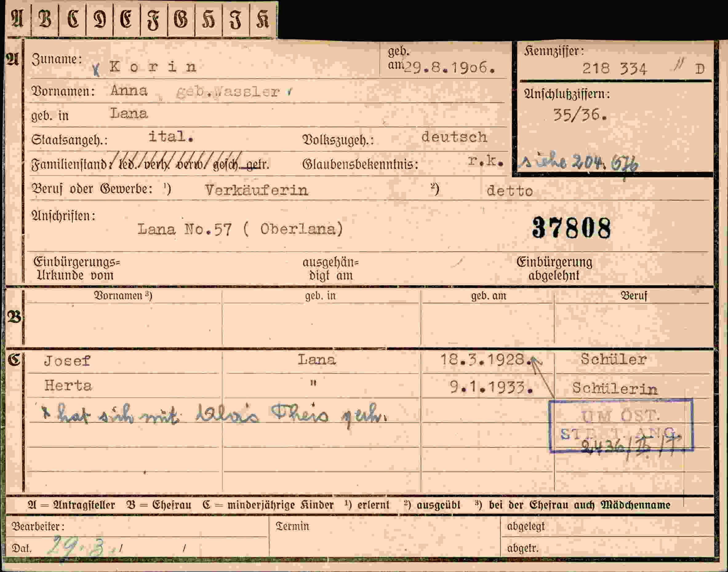Click the Anschlußziffern value '35/36.'
The width and height of the screenshot is (728, 572).
580,115
